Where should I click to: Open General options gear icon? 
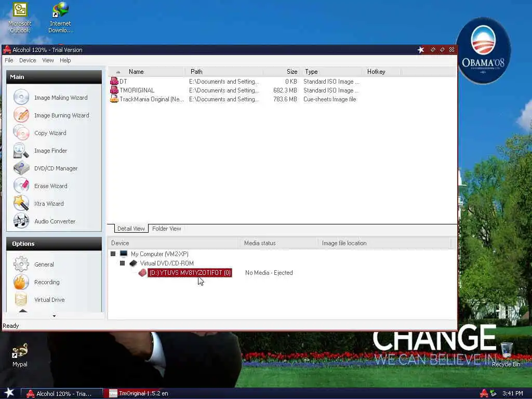click(21, 264)
